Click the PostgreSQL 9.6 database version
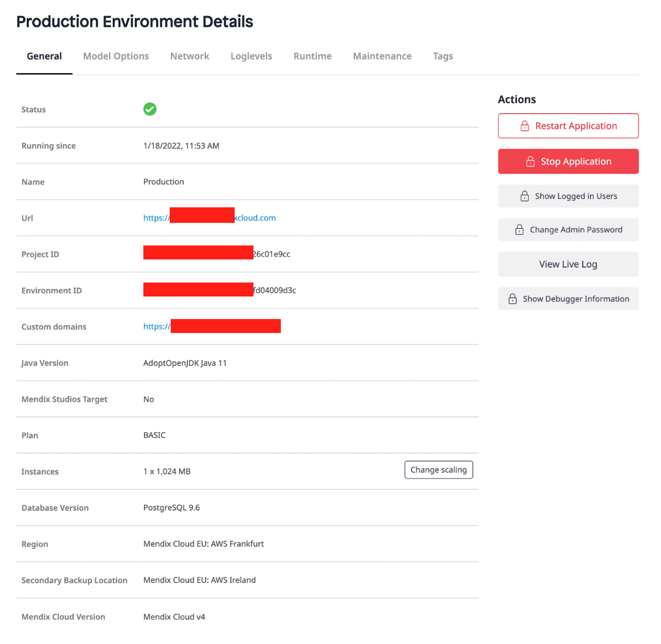The height and width of the screenshot is (644, 661). click(x=172, y=508)
